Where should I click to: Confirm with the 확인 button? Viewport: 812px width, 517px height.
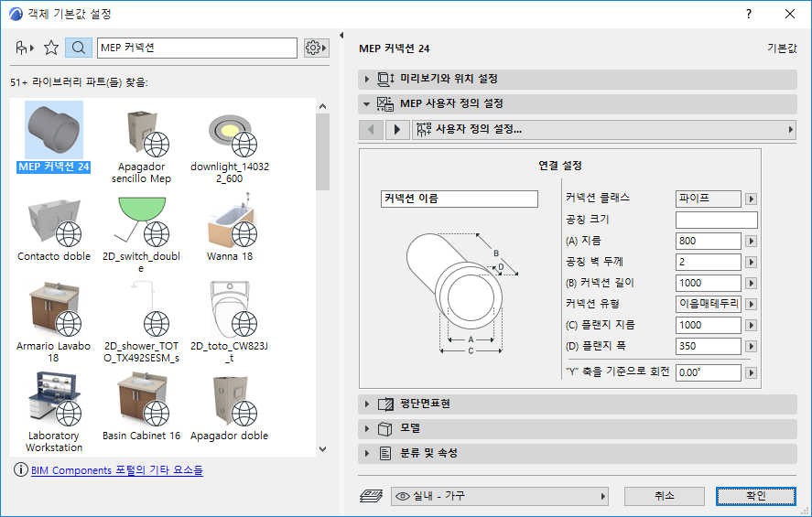pyautogui.click(x=756, y=496)
